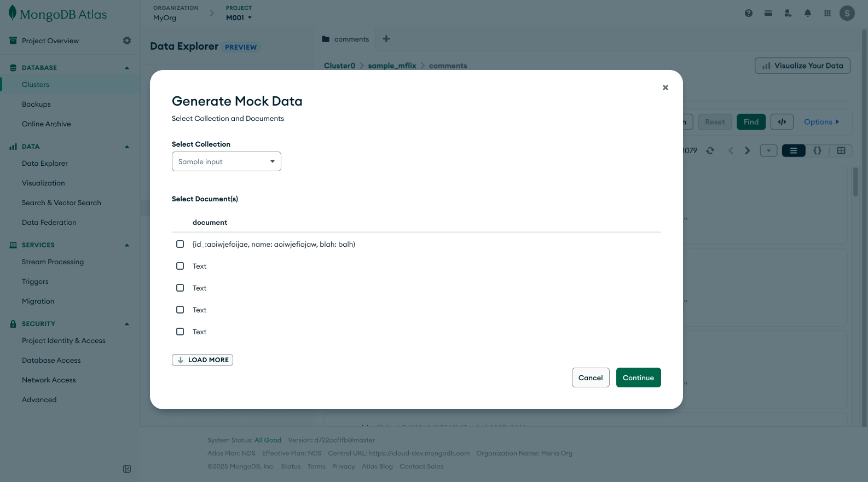Check the aoiwjefoijae document checkbox
The height and width of the screenshot is (482, 868).
180,244
